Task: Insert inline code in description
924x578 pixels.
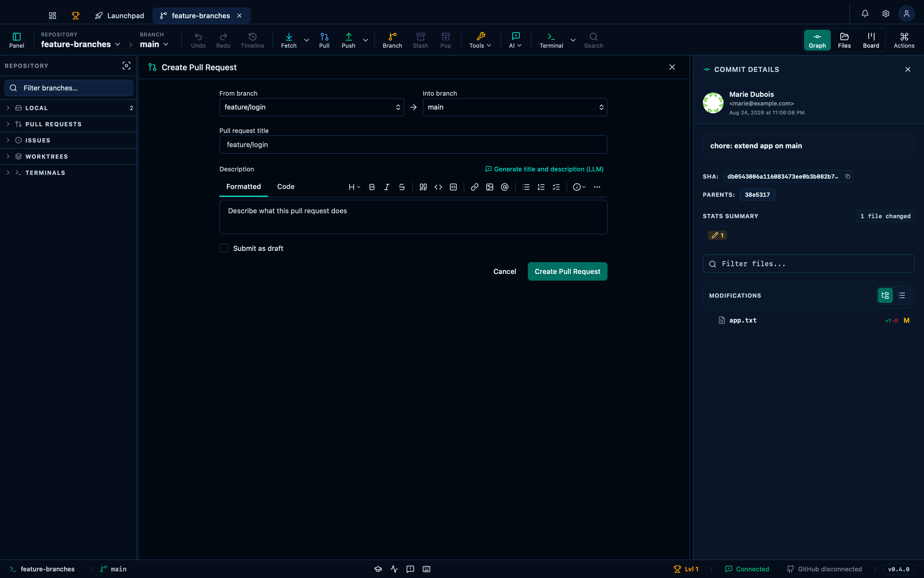Action: click(438, 187)
